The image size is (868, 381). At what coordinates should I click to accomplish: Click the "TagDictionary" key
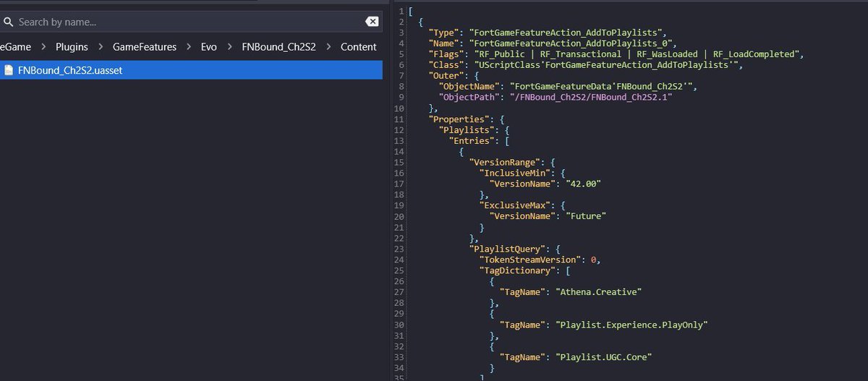(x=519, y=271)
